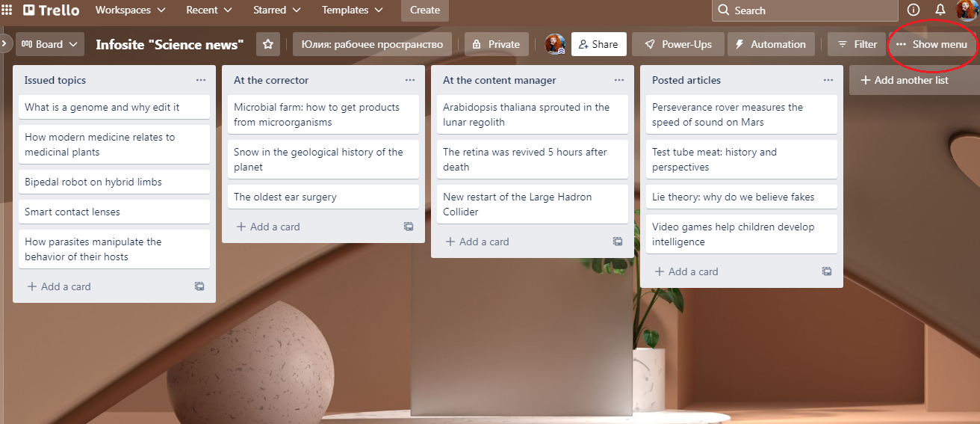The image size is (980, 424).
Task: Add a card to At the corrector
Action: pos(312,227)
